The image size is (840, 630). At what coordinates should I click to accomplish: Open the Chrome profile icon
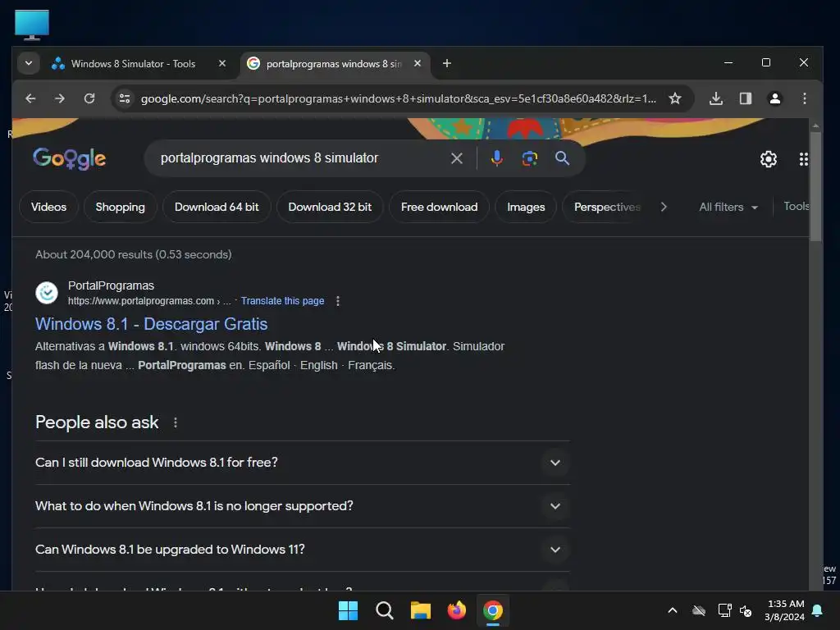coord(774,98)
